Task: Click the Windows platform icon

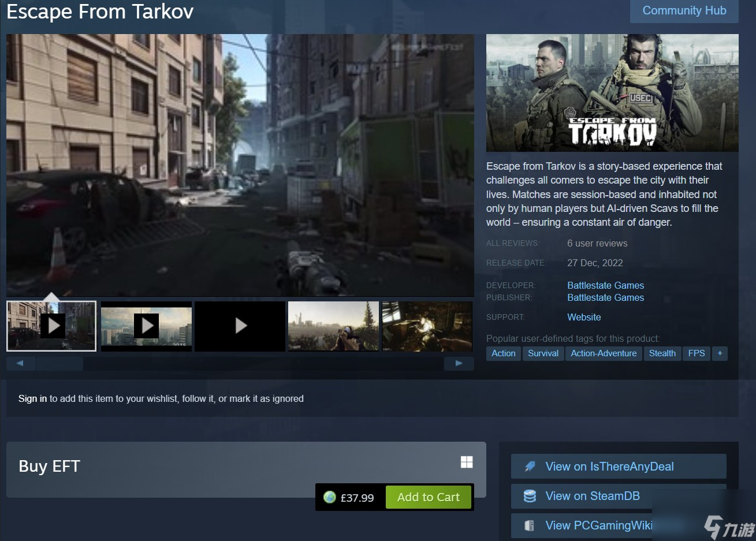Action: coord(467,462)
